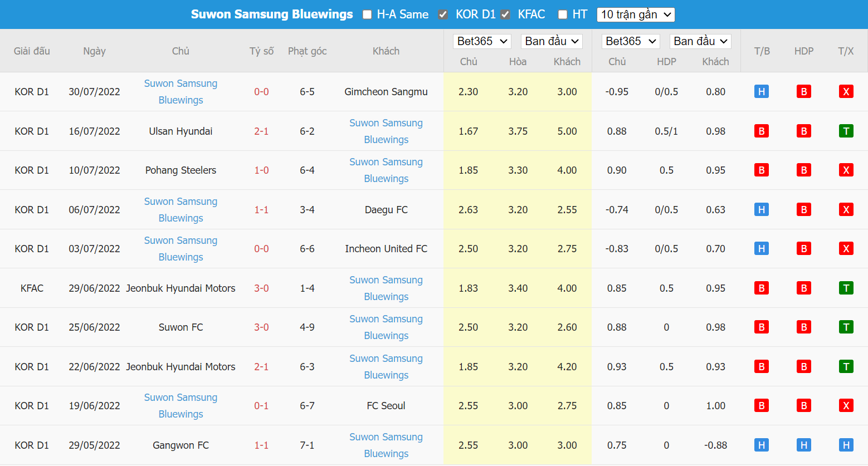The height and width of the screenshot is (466, 868).
Task: Click B badge in T/B column for 16/07/2022 row
Action: [x=762, y=131]
